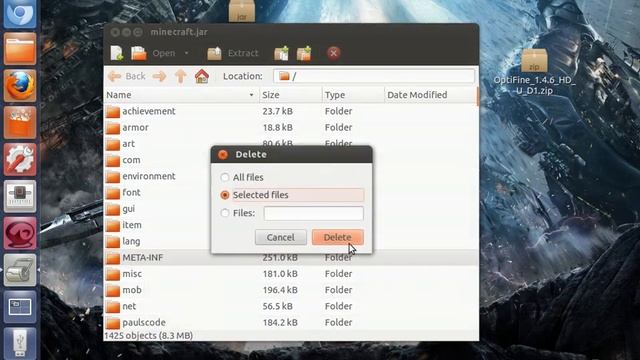The width and height of the screenshot is (640, 360).
Task: Click the 1425 objects (8.3 MB) status text
Action: [149, 336]
